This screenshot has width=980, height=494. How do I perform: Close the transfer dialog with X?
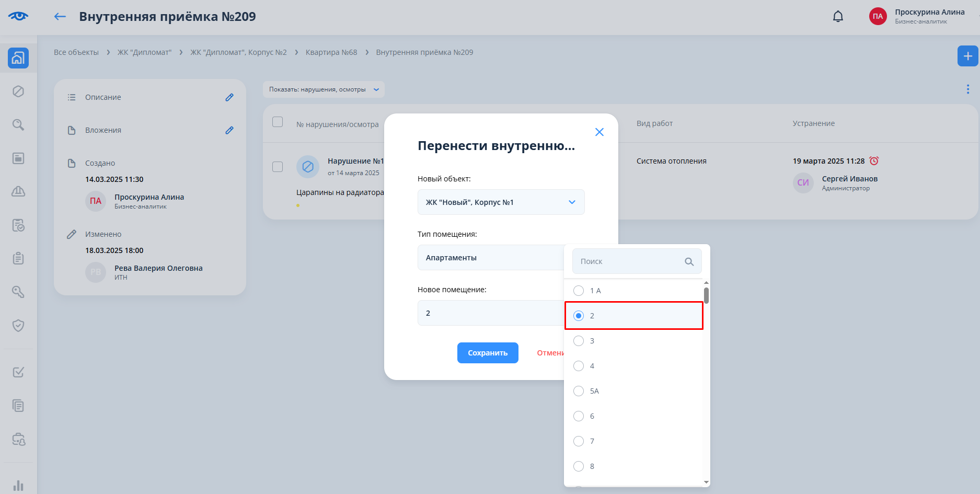pos(599,132)
